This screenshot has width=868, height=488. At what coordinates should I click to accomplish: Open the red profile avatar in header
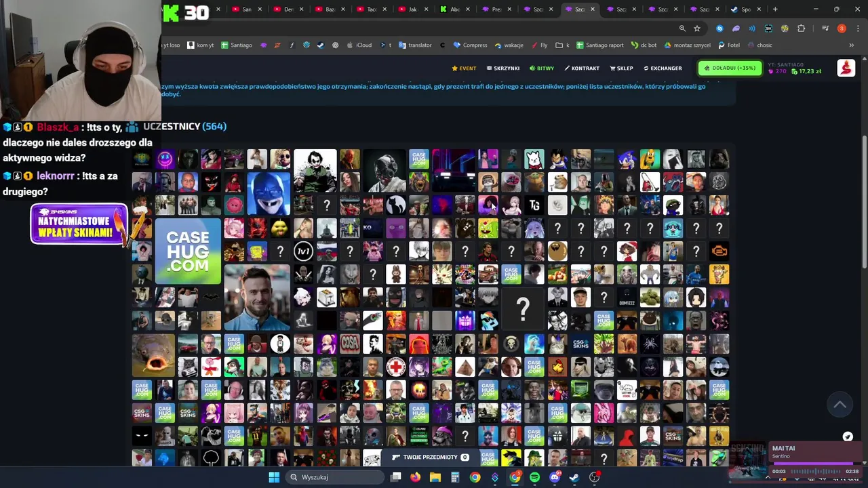846,68
